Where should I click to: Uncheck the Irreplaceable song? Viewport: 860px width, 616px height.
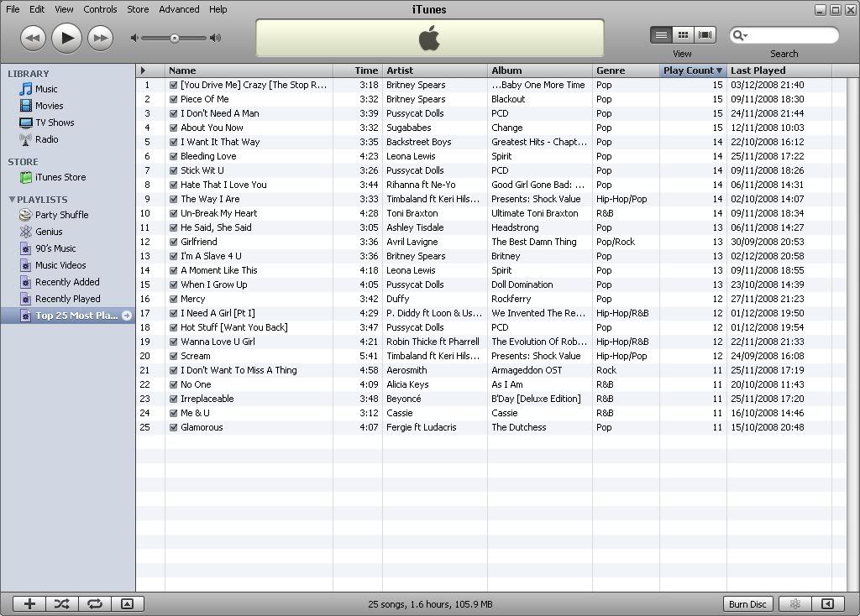click(x=173, y=399)
